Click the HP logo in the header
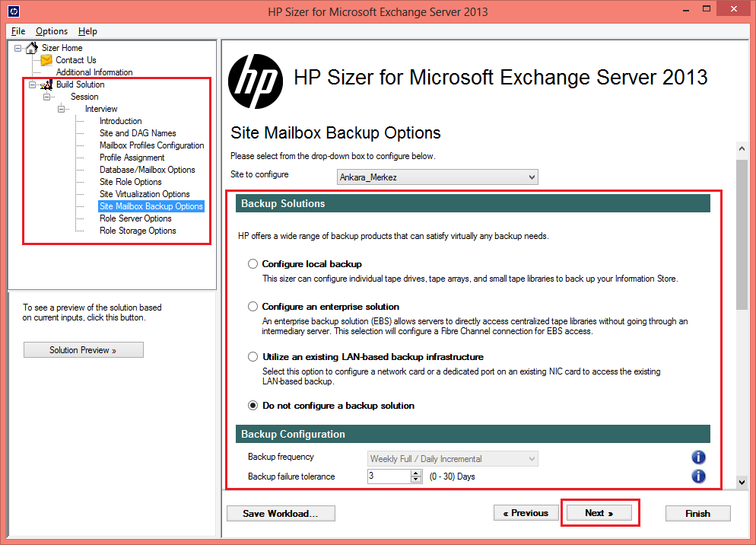 pos(256,81)
